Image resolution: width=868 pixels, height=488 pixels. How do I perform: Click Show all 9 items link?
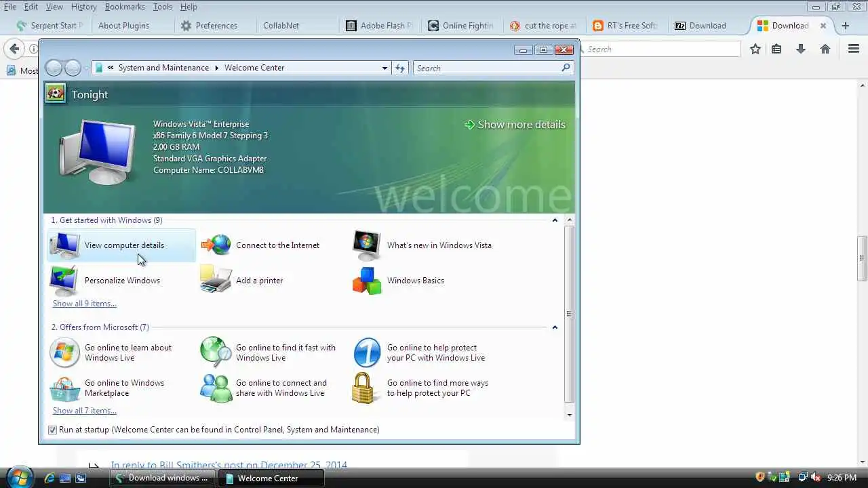[85, 304]
